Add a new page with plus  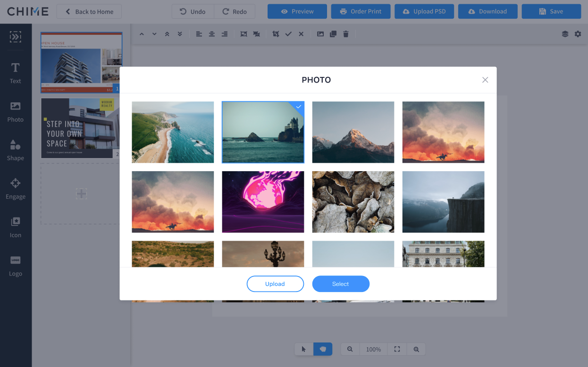click(81, 193)
